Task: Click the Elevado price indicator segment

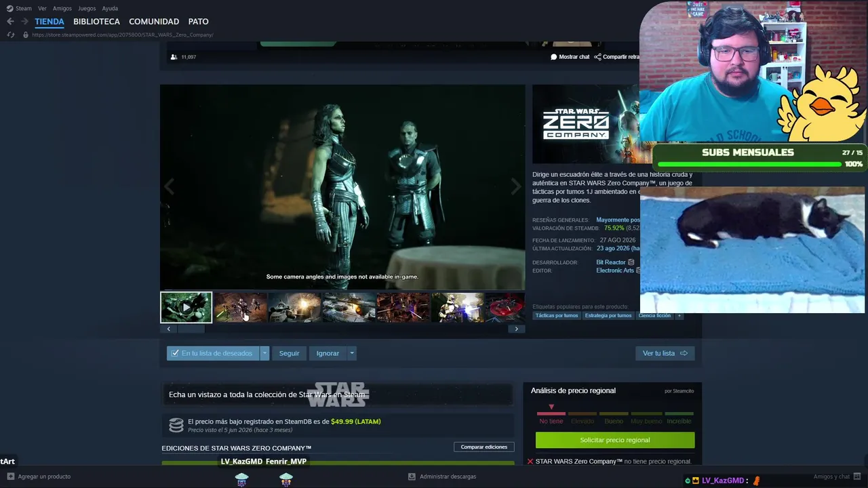Action: [x=583, y=418]
